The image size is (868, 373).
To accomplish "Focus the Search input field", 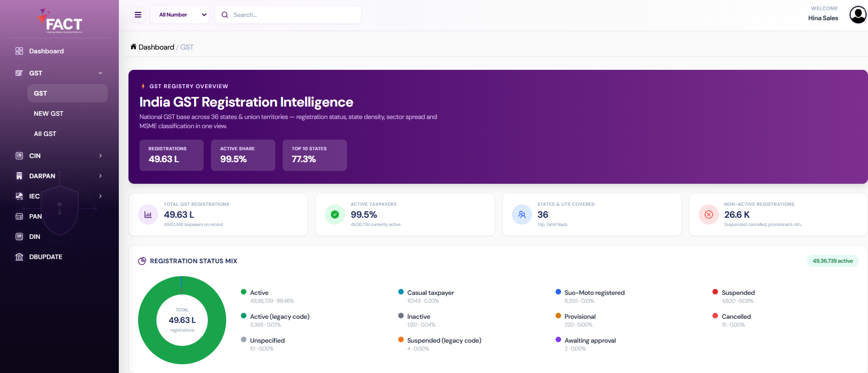I will click(288, 15).
